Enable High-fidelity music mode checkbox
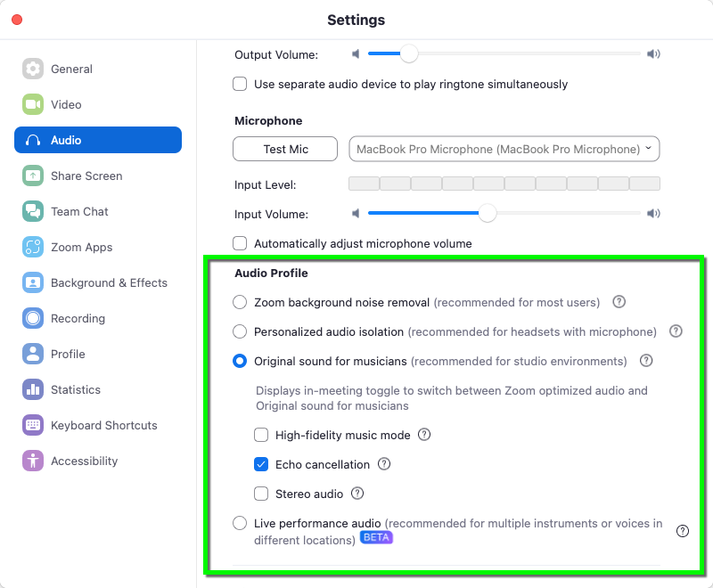 click(x=261, y=435)
